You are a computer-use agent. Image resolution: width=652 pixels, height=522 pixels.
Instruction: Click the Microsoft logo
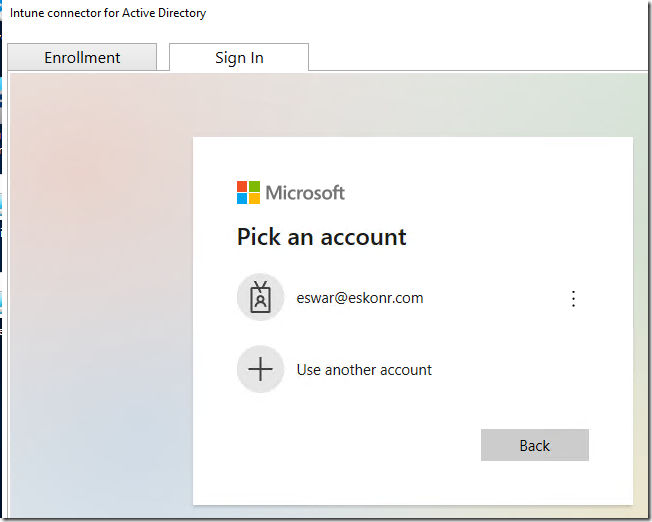tap(291, 193)
